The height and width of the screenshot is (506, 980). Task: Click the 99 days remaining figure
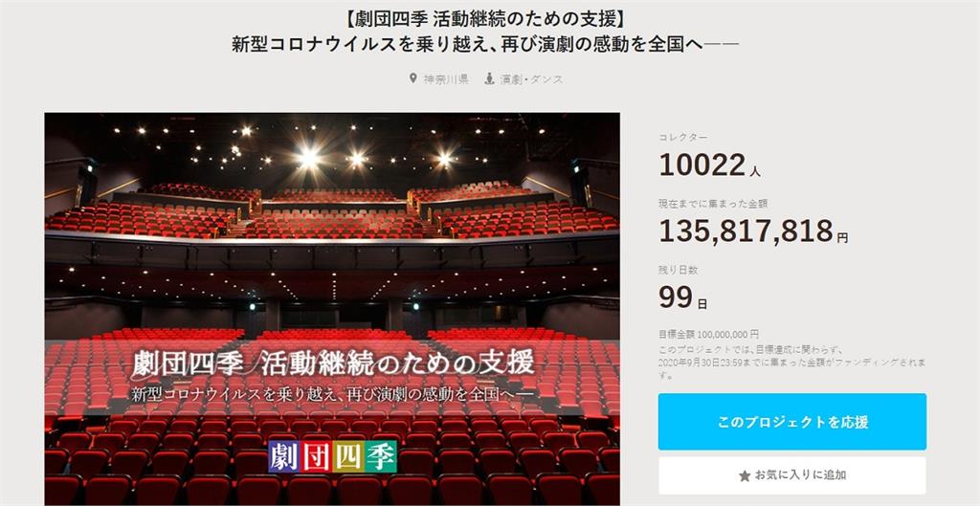pos(676,297)
